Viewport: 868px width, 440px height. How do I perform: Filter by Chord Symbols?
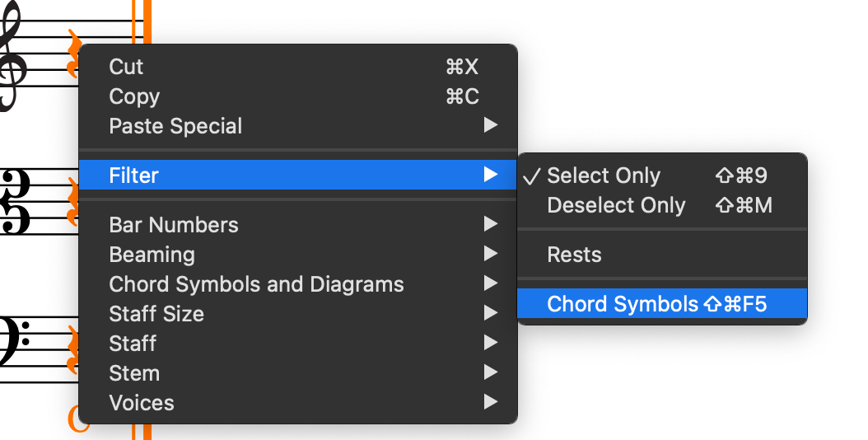click(x=623, y=304)
